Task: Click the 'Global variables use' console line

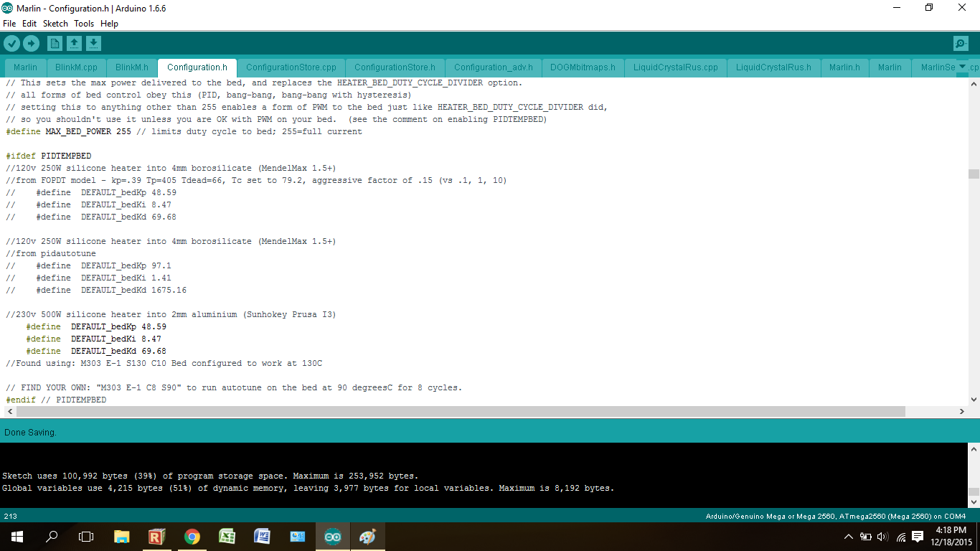Action: [308, 488]
